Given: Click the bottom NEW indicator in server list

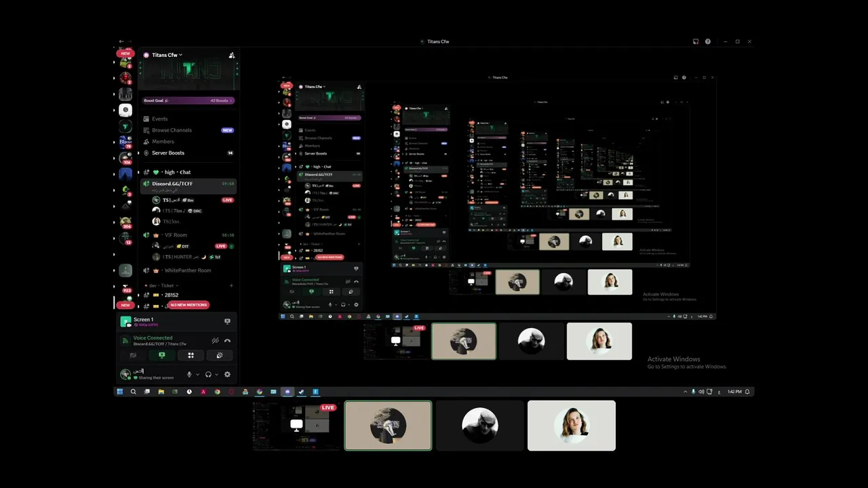Looking at the screenshot, I should click(x=125, y=305).
